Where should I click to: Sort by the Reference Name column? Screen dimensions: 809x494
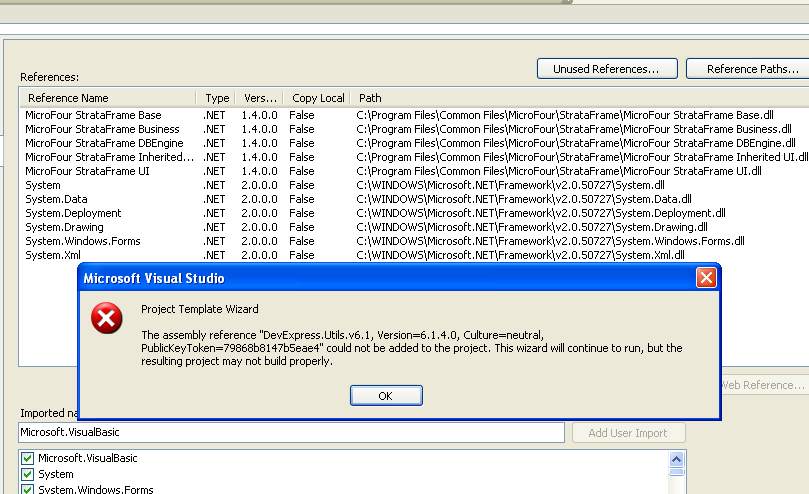[x=108, y=98]
